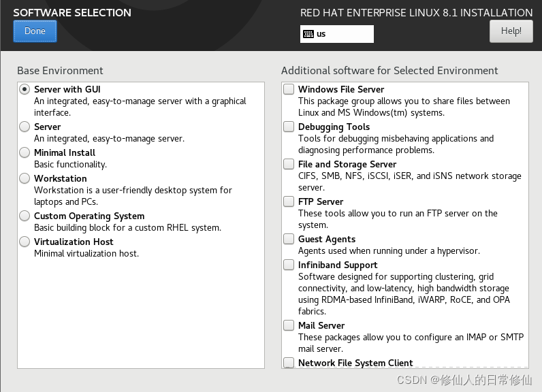Click the keyboard layout icon
The image size is (542, 392).
(308, 34)
